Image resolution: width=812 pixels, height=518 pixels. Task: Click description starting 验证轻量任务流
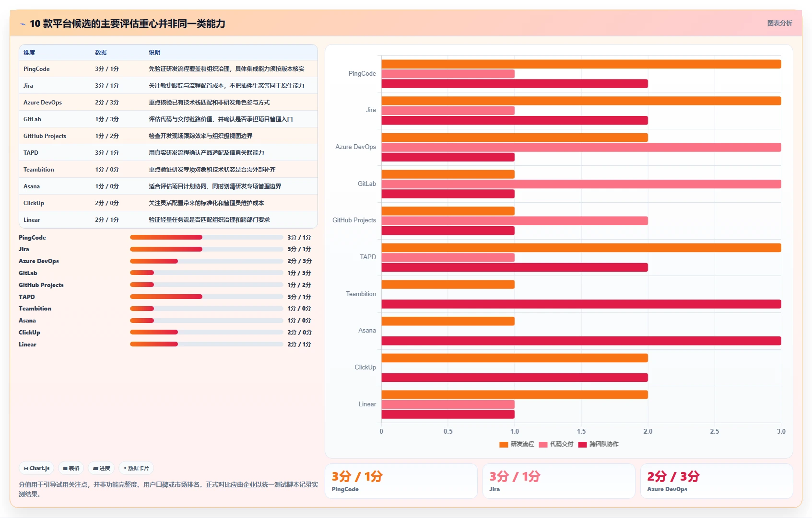coord(209,220)
